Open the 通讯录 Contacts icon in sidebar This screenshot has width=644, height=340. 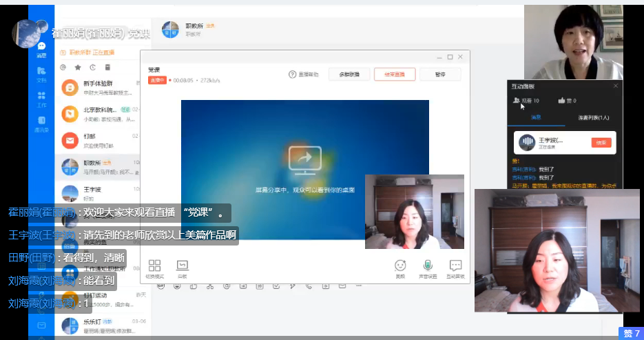[x=41, y=120]
